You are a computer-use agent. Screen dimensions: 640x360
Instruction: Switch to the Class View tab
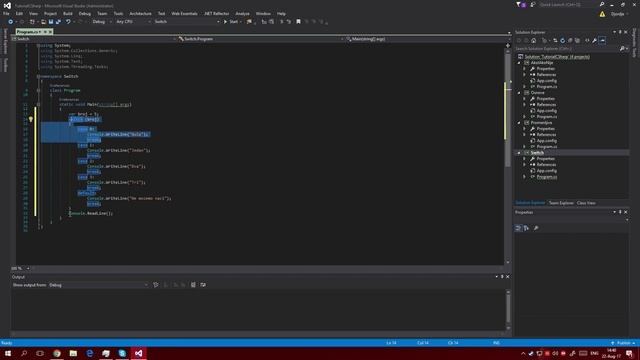pos(586,203)
